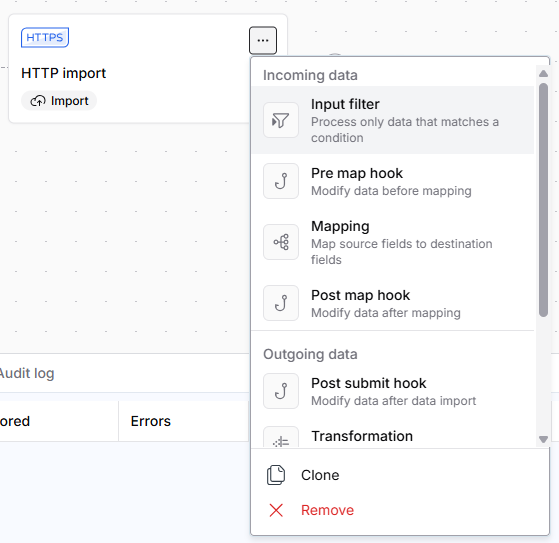
Task: Click the HTTPS badge icon
Action: point(45,37)
